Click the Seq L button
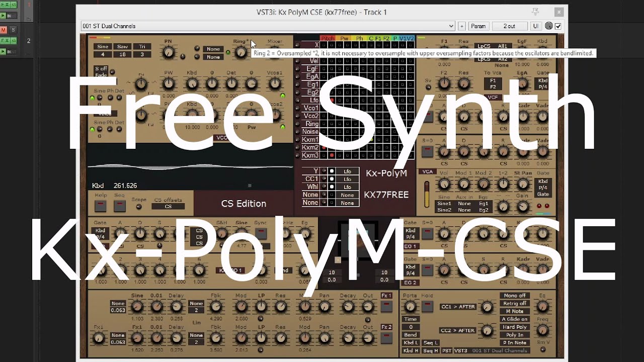Screen dimensions: 644x362 click(x=430, y=343)
